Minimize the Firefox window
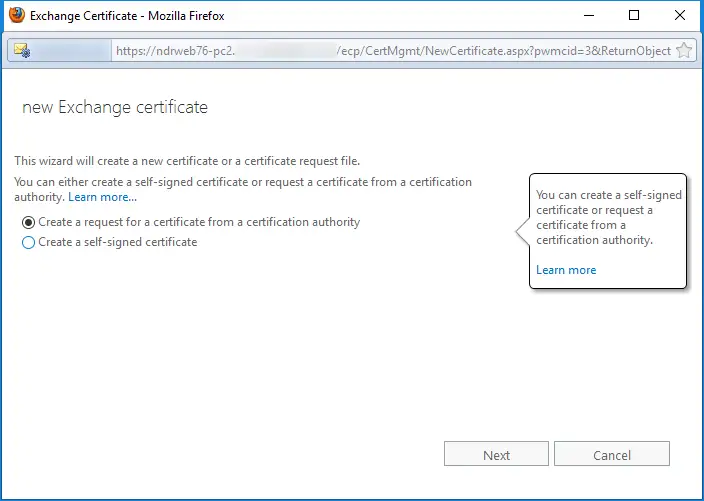Image resolution: width=704 pixels, height=501 pixels. click(589, 15)
